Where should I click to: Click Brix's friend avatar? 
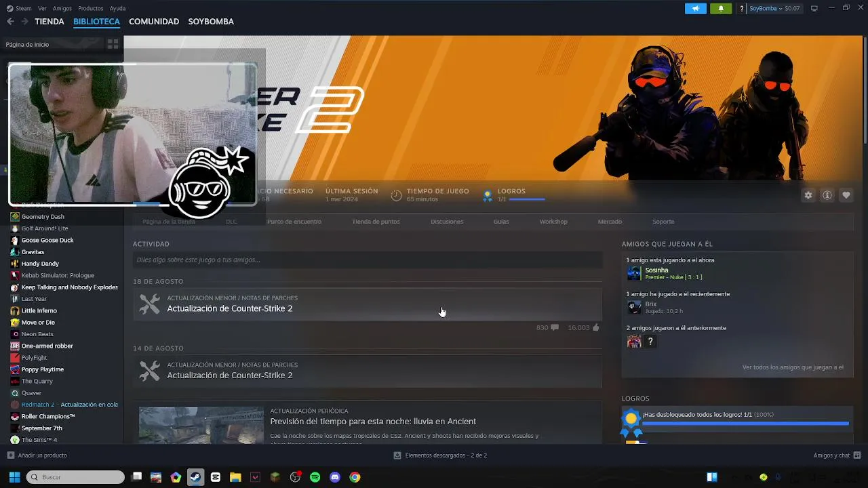coord(634,307)
